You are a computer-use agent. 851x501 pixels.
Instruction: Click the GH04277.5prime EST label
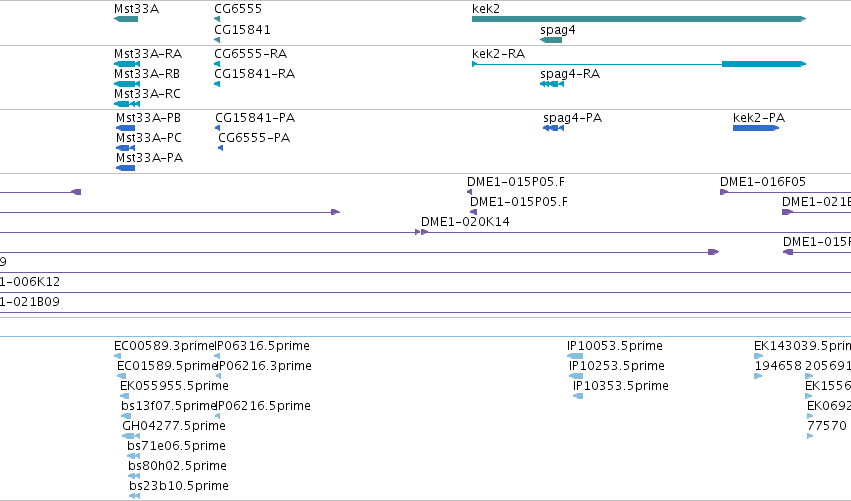click(x=174, y=426)
